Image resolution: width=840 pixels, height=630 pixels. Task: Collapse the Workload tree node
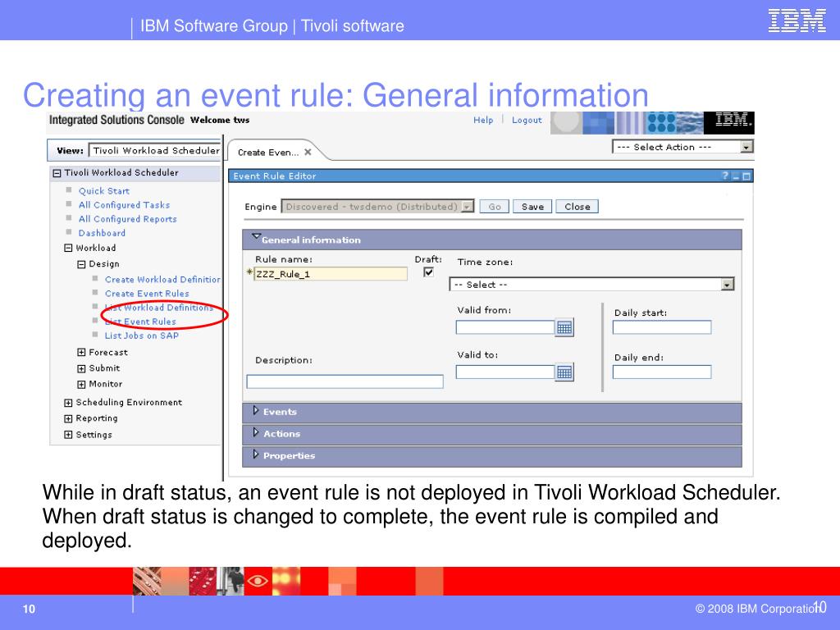pyautogui.click(x=68, y=248)
